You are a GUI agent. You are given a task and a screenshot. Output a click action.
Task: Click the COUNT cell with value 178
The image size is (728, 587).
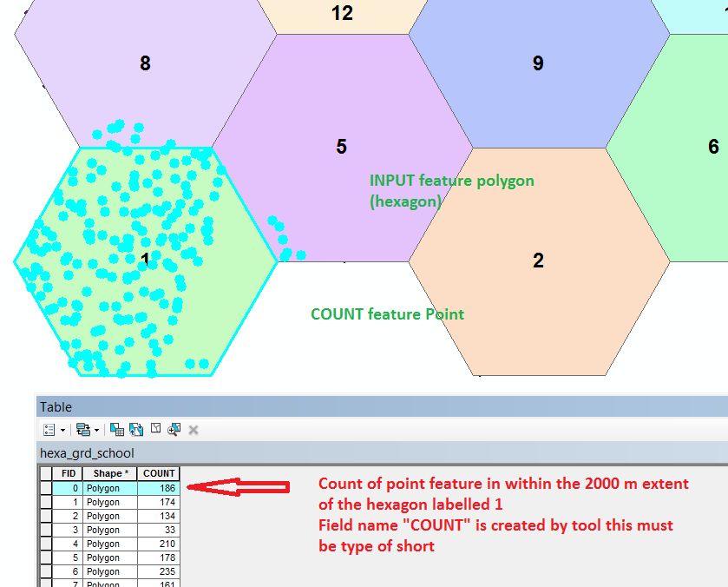coord(158,557)
